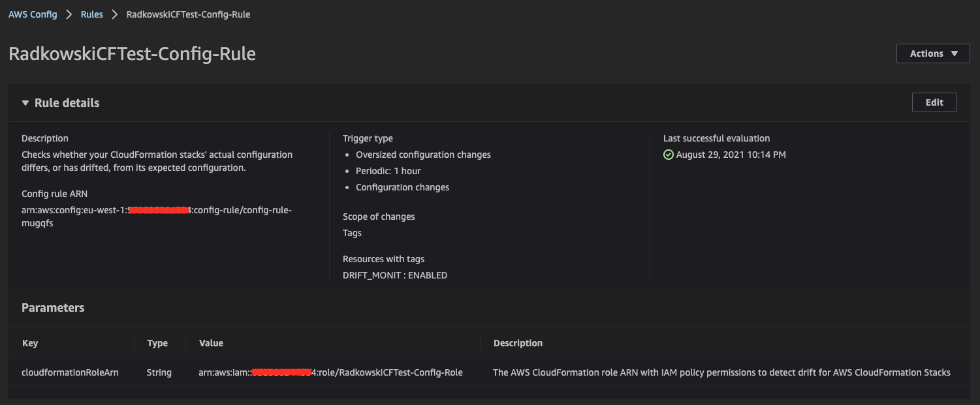Screen dimensions: 980x405
Task: Open the Actions dropdown menu
Action: [x=933, y=53]
